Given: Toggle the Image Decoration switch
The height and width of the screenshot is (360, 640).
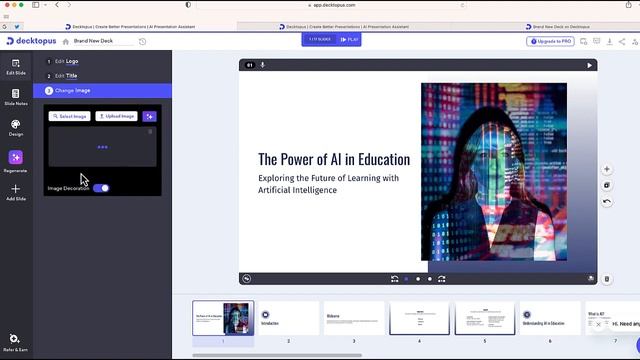Looking at the screenshot, I should point(101,188).
